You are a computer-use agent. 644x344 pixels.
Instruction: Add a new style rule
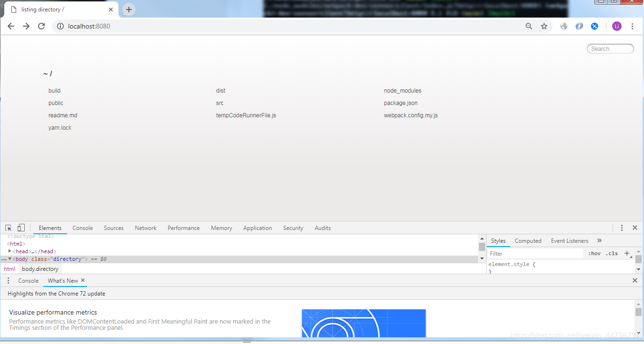(626, 253)
